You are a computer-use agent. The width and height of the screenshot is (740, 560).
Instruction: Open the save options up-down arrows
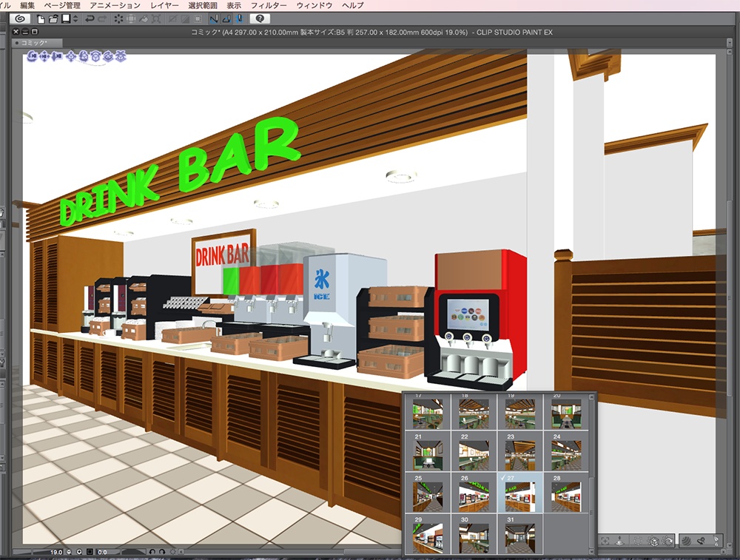[x=75, y=19]
